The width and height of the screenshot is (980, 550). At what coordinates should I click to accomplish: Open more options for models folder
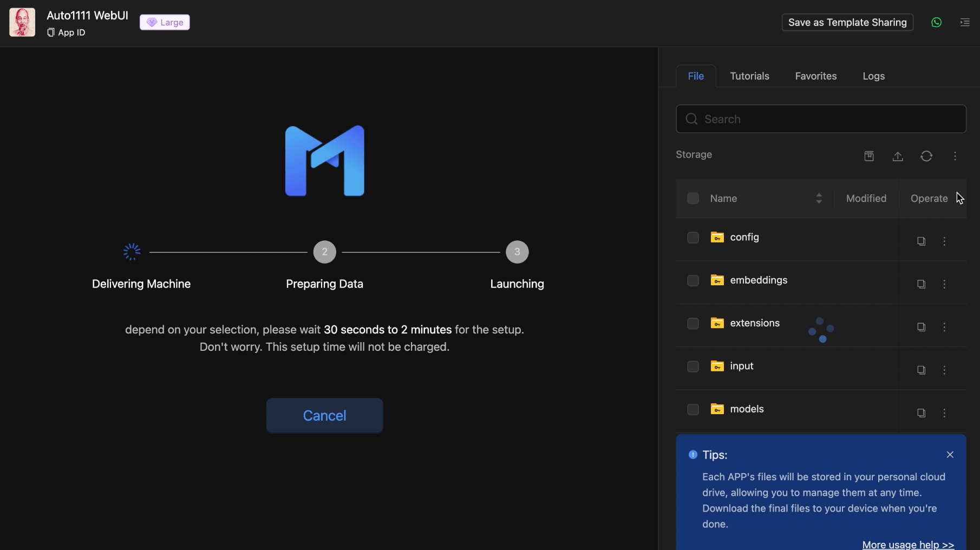(x=944, y=413)
